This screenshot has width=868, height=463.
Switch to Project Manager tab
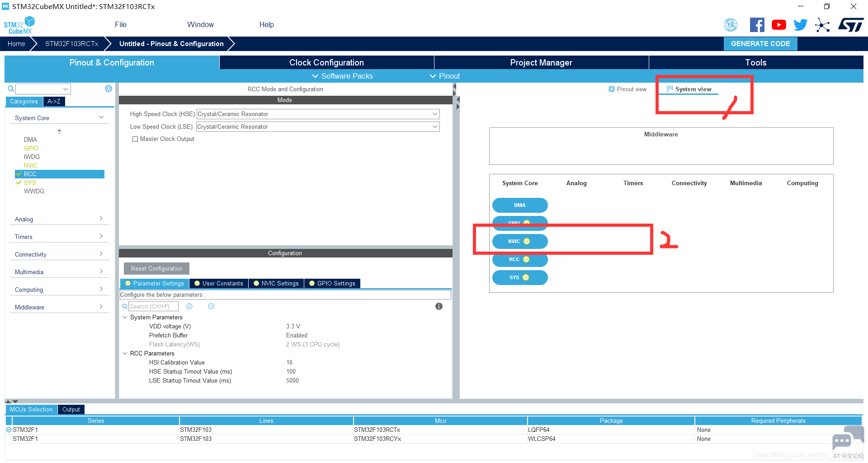541,62
